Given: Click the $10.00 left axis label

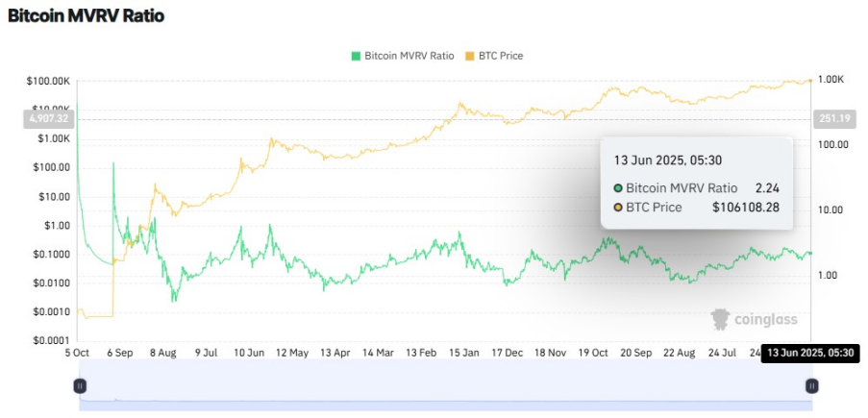Looking at the screenshot, I should pos(54,197).
